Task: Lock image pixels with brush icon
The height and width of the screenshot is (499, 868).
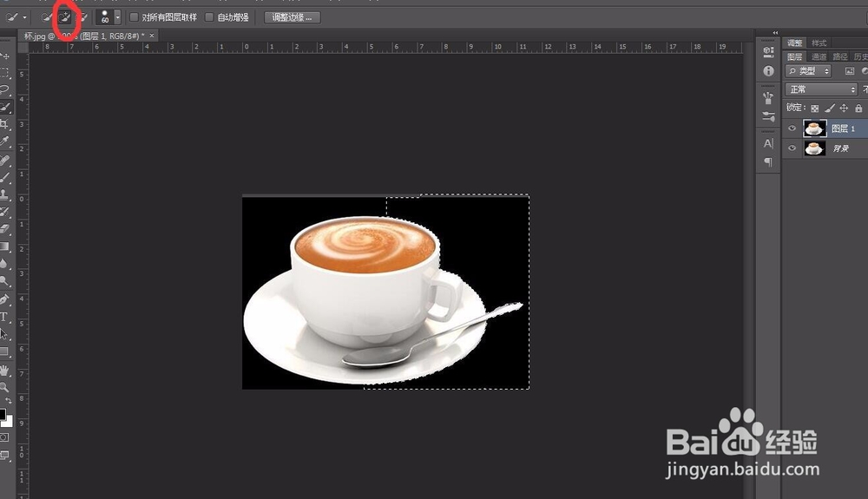Action: 829,108
